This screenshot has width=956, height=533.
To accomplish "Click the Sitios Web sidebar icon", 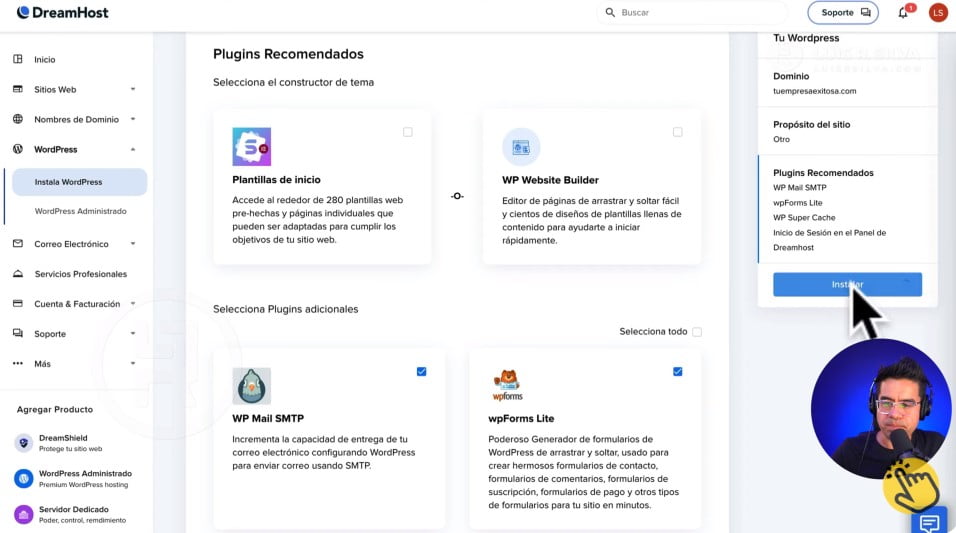I will click(x=18, y=89).
